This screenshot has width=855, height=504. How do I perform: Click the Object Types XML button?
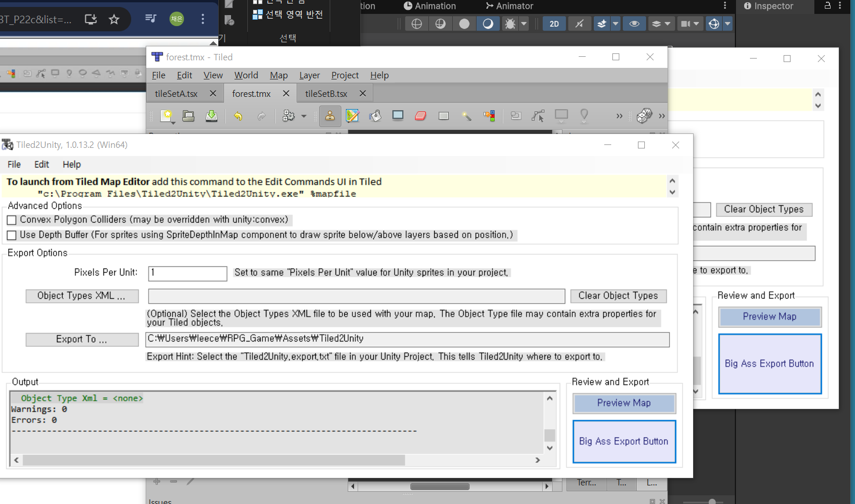tap(82, 296)
